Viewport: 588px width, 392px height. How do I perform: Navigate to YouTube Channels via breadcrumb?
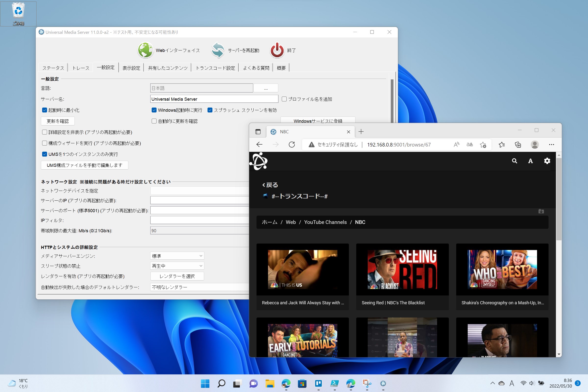[325, 222]
